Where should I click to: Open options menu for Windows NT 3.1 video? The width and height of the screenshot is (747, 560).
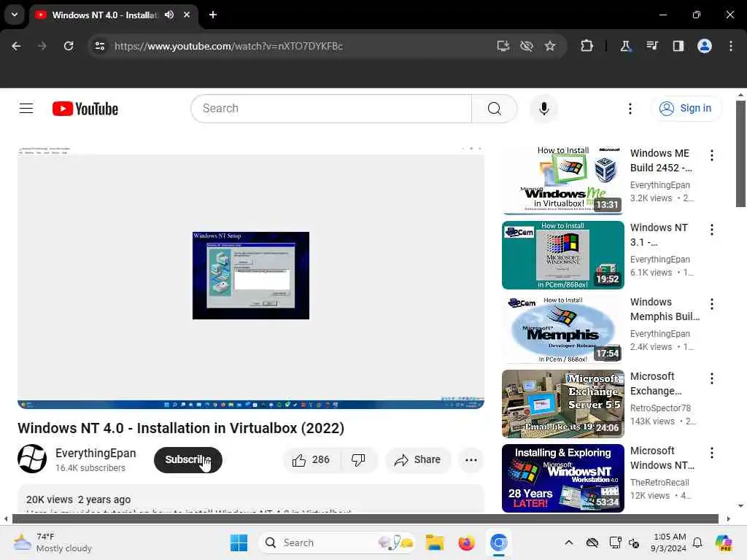point(712,230)
